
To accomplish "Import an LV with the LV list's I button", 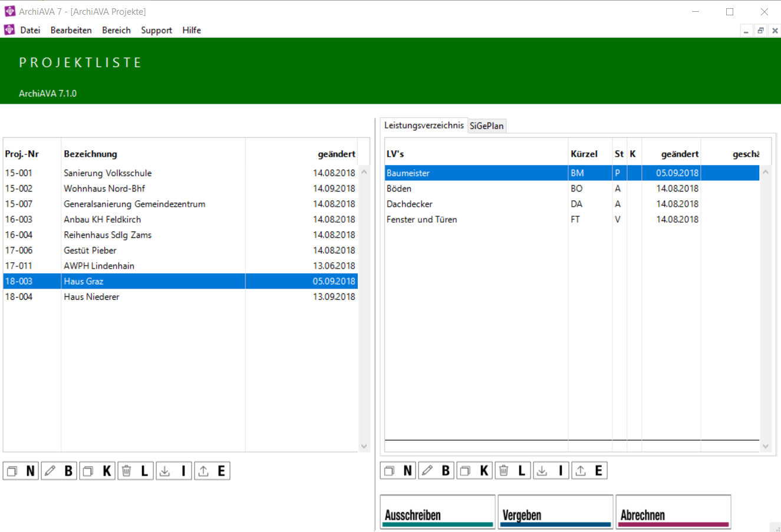I will (x=551, y=470).
